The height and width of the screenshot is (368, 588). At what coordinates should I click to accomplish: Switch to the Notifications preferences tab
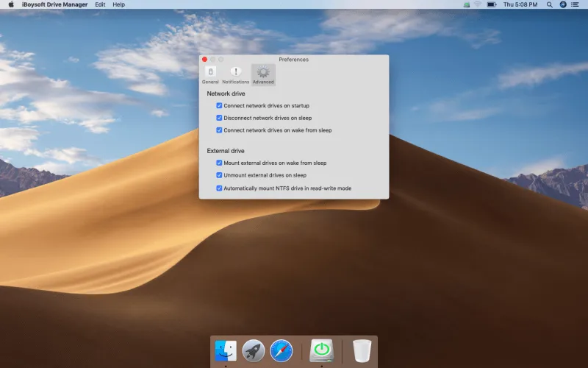click(x=235, y=75)
